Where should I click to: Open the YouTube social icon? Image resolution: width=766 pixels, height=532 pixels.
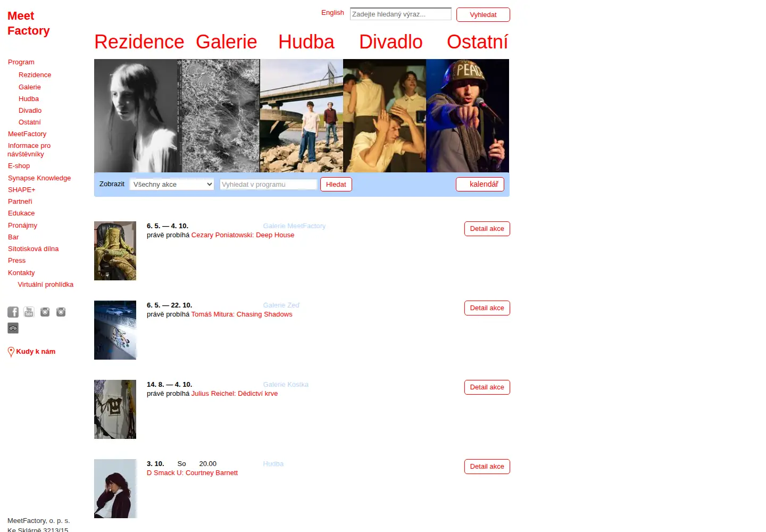29,312
